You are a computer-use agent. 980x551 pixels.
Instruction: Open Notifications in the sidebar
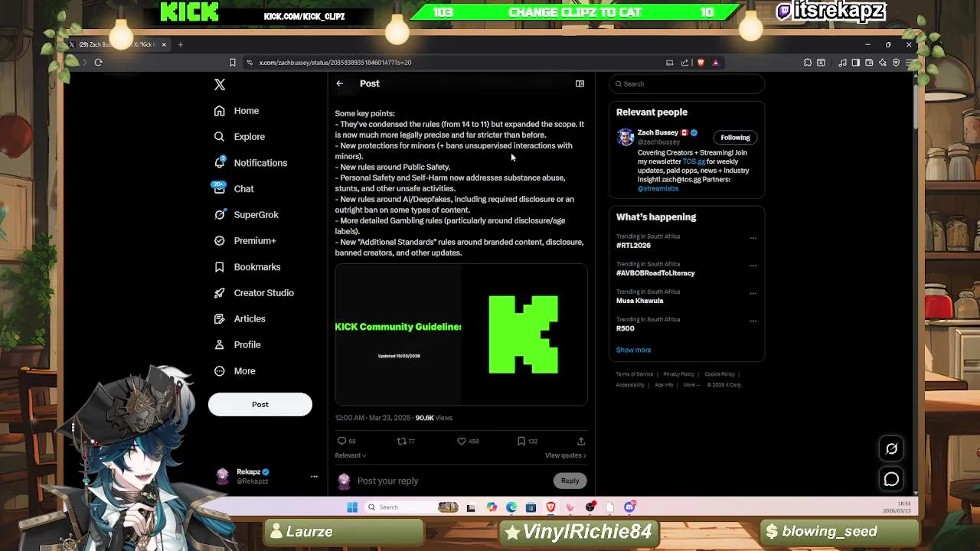(251, 163)
